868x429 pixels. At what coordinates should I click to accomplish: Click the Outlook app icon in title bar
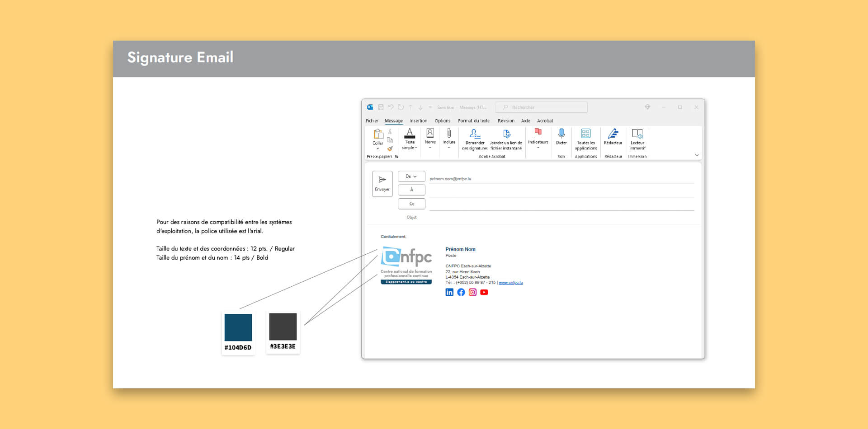370,107
